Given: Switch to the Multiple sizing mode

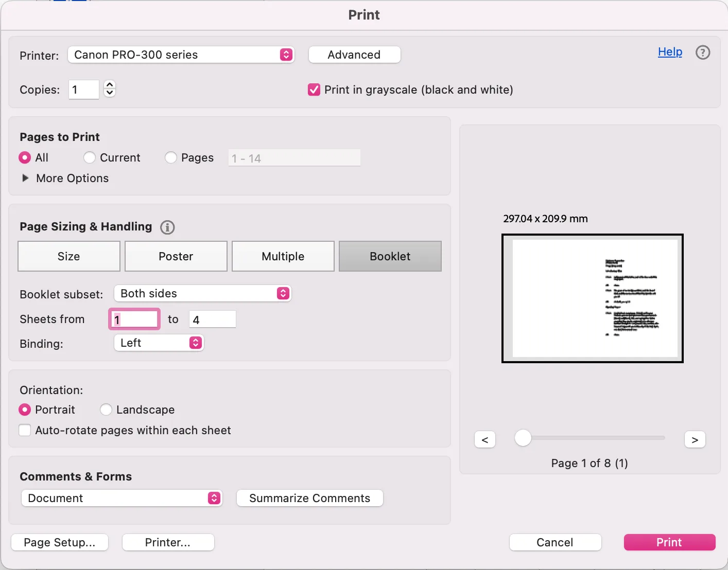Looking at the screenshot, I should coord(283,256).
